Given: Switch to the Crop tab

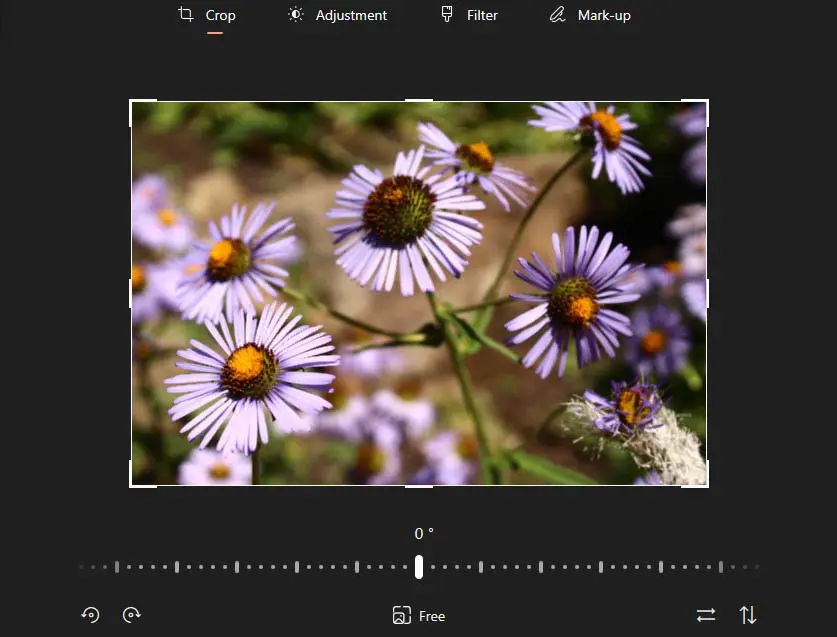Looking at the screenshot, I should click(x=207, y=15).
